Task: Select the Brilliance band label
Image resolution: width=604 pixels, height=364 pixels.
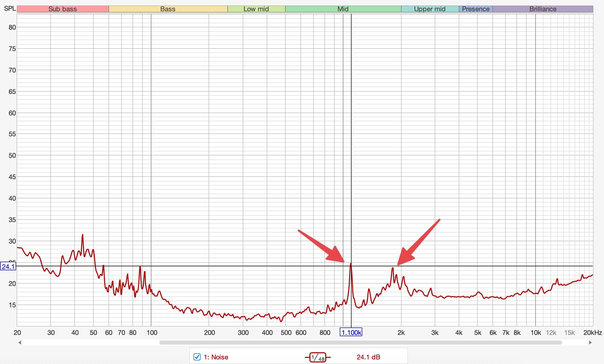Action: (x=543, y=9)
